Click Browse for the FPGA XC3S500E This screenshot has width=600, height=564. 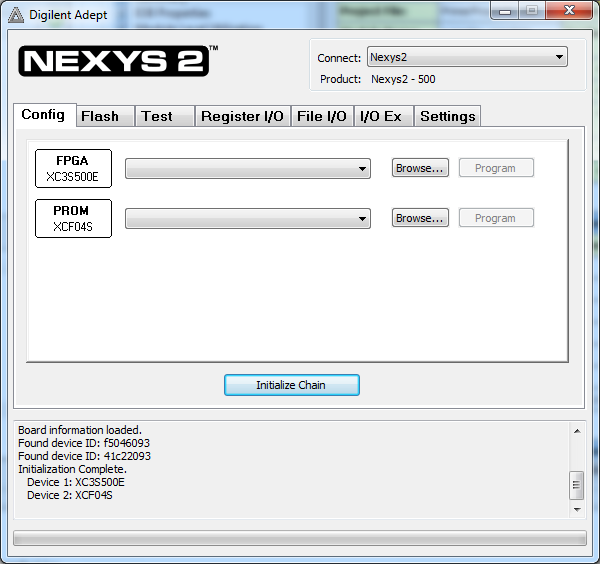click(420, 168)
